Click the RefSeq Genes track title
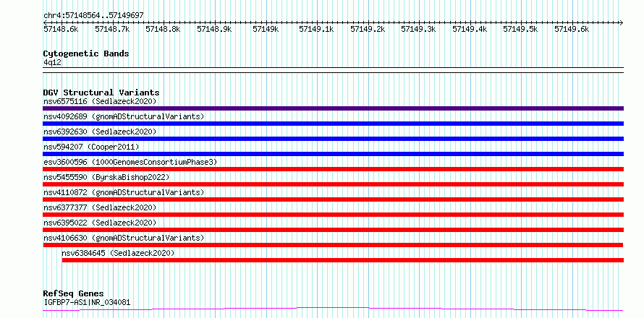 (x=73, y=293)
